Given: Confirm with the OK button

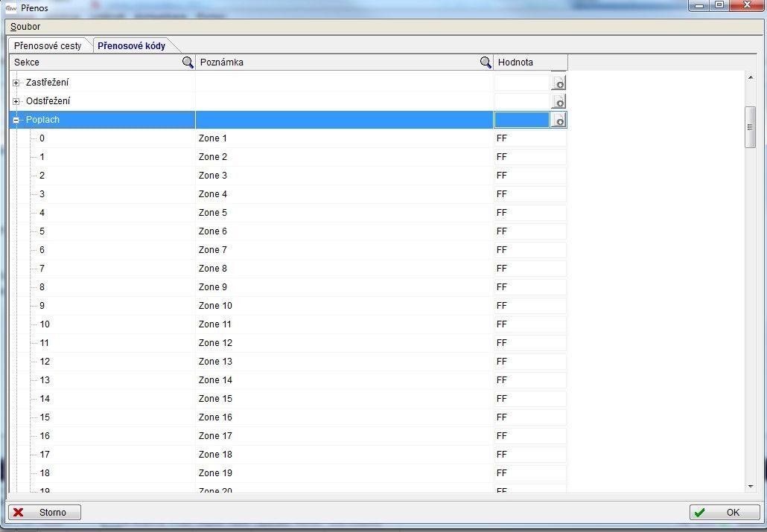Looking at the screenshot, I should coord(725,513).
